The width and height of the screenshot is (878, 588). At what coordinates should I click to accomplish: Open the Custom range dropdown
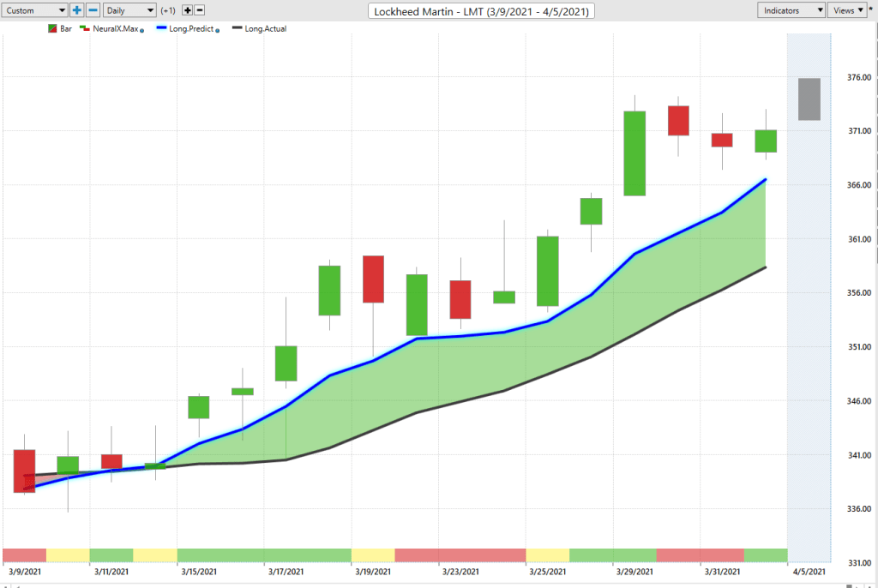(34, 10)
